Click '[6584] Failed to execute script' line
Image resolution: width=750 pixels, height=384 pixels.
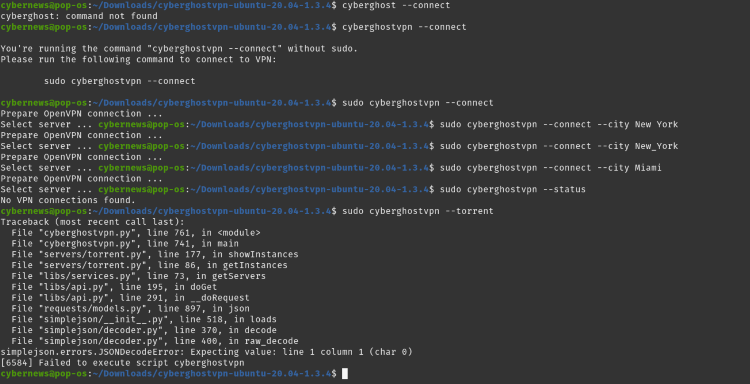pyautogui.click(x=122, y=363)
